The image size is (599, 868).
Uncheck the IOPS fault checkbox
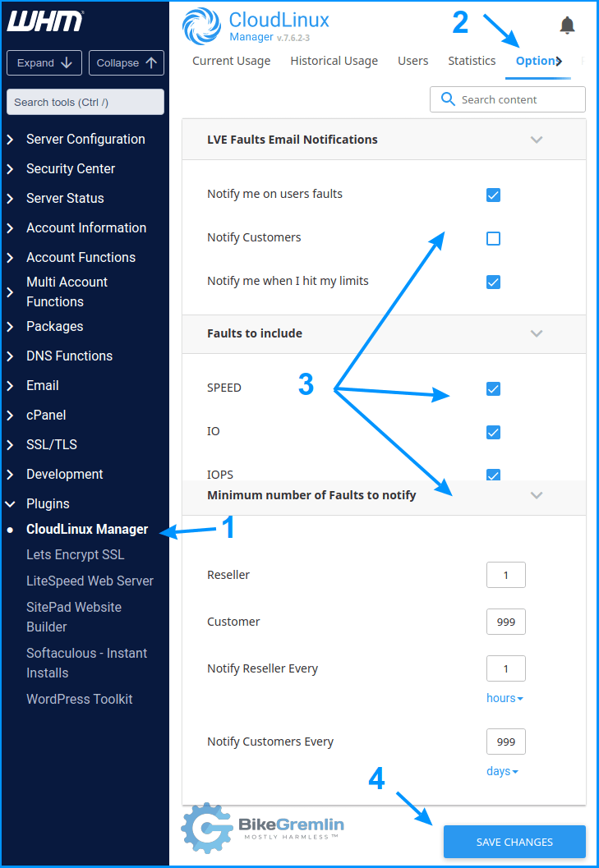(x=493, y=475)
